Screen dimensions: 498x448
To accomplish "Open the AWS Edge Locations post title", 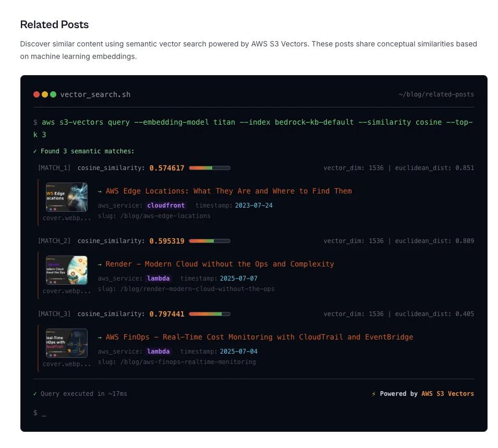I will click(228, 191).
